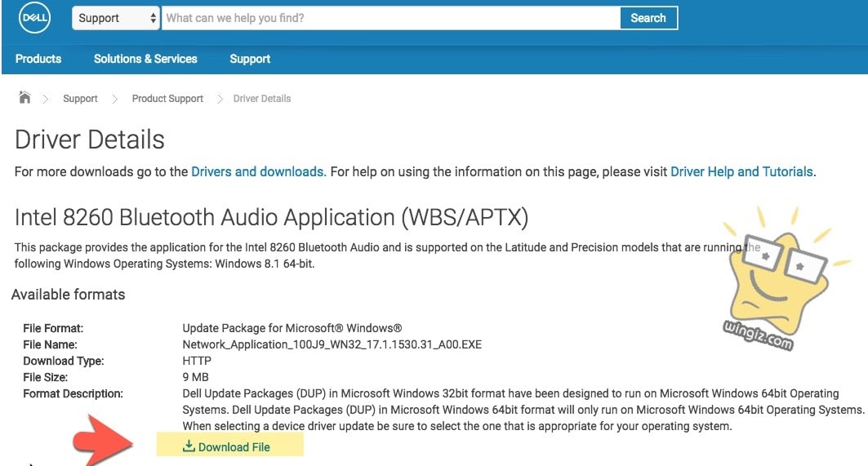The image size is (868, 466).
Task: Open Driver Help and Tutorials link
Action: coord(741,171)
